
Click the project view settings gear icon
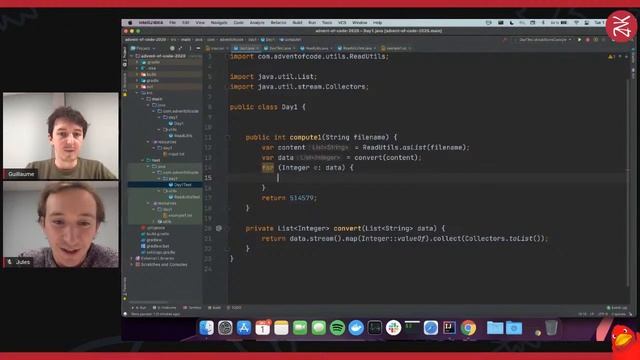(190, 48)
